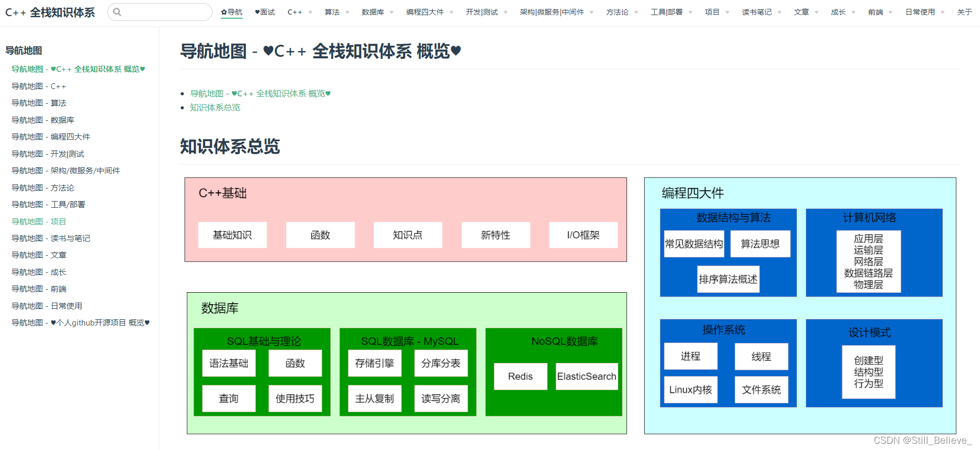The image size is (980, 450).
Task: Open sidebar item 导航地图 - 算法
Action: (x=39, y=103)
